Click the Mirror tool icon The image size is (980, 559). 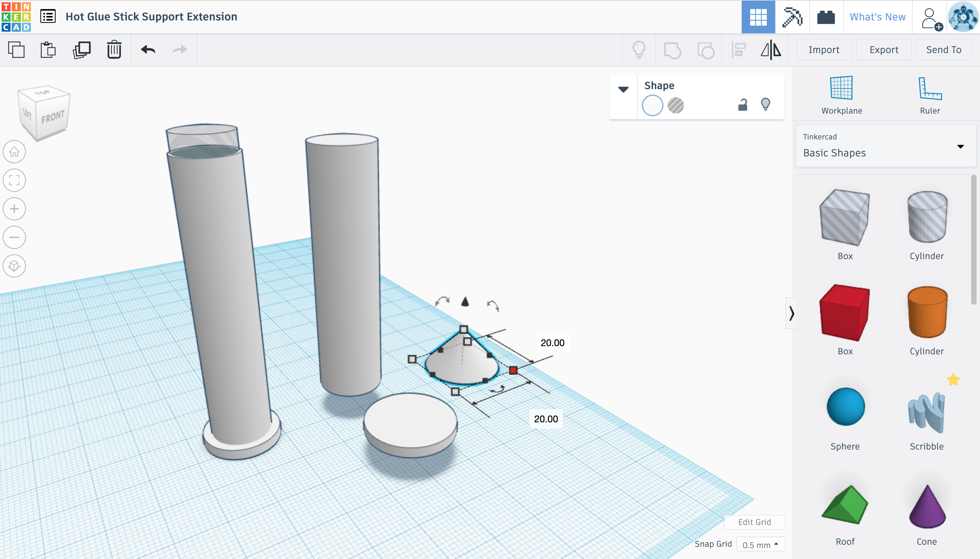(771, 50)
